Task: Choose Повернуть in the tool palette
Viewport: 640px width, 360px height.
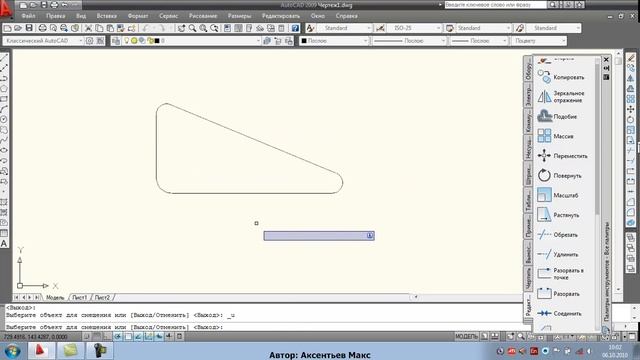Action: point(560,176)
